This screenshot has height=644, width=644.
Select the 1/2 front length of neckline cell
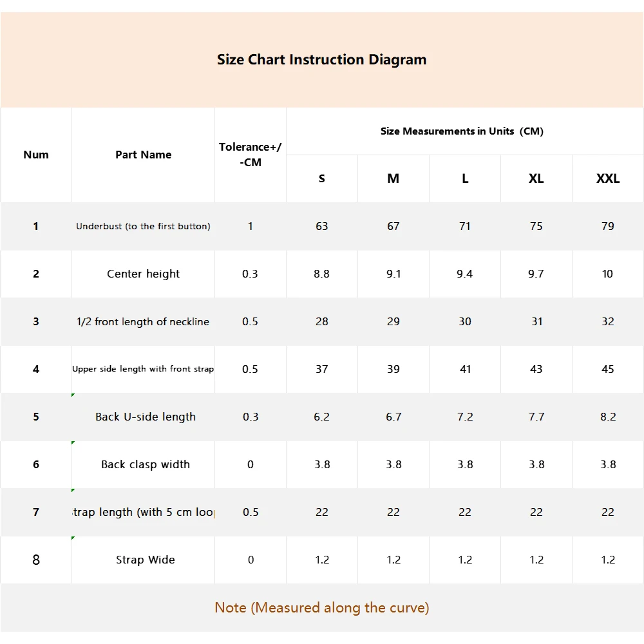point(143,321)
